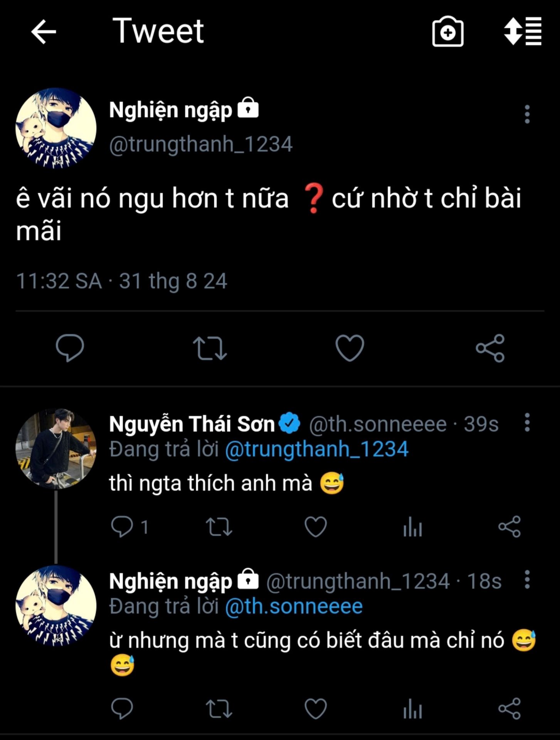Tap the sort replies icon

pyautogui.click(x=523, y=32)
